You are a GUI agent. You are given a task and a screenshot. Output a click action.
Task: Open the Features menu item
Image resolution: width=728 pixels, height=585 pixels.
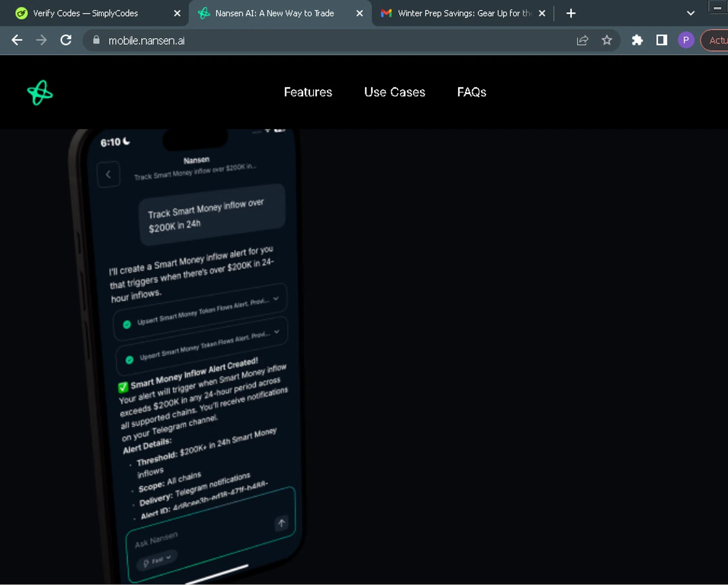(x=308, y=92)
